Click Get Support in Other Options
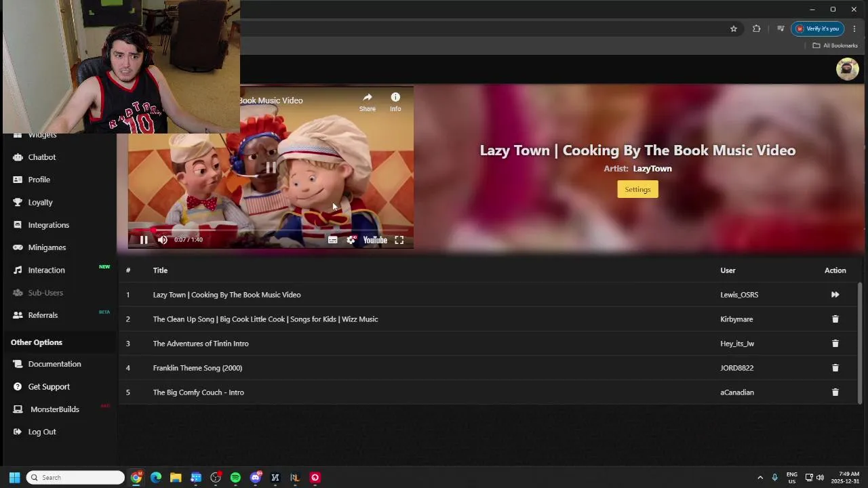 coord(49,386)
